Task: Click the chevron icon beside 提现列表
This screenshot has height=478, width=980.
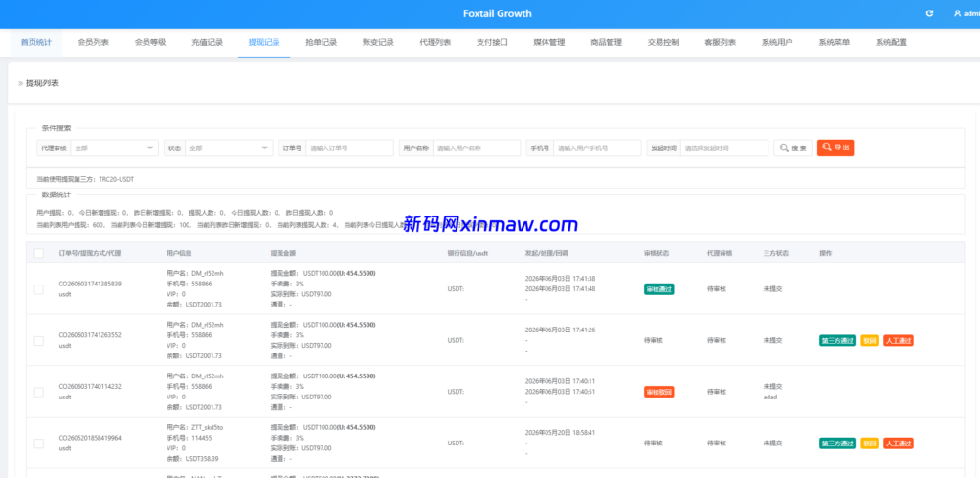Action: coord(21,83)
